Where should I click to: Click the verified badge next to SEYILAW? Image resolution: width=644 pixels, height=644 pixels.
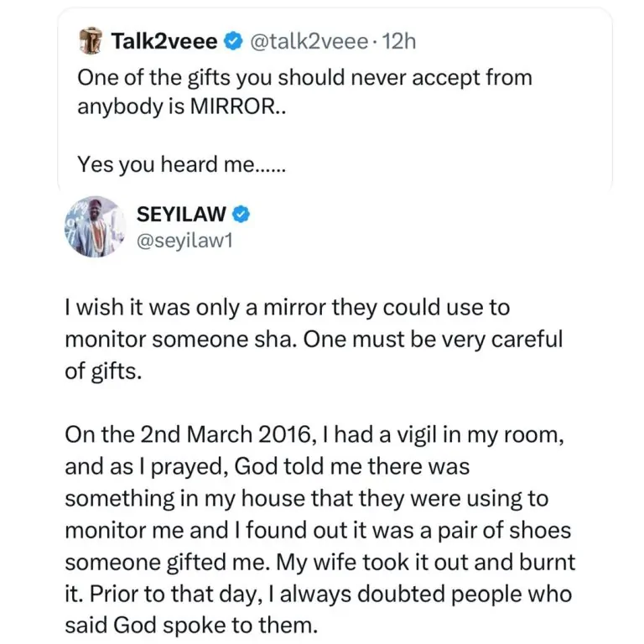point(242,214)
